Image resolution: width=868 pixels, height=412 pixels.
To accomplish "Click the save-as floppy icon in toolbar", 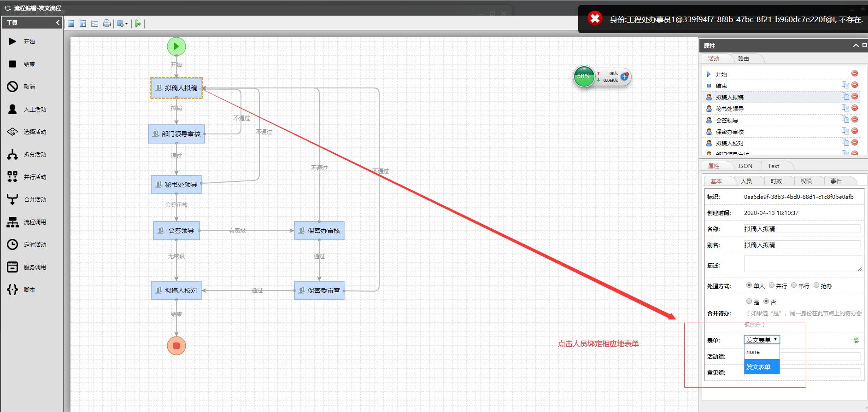I will click(x=83, y=23).
